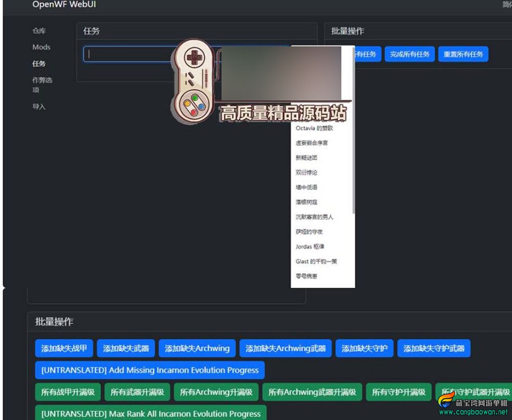
Task: Click the 添加缺失武器 button
Action: [126, 348]
